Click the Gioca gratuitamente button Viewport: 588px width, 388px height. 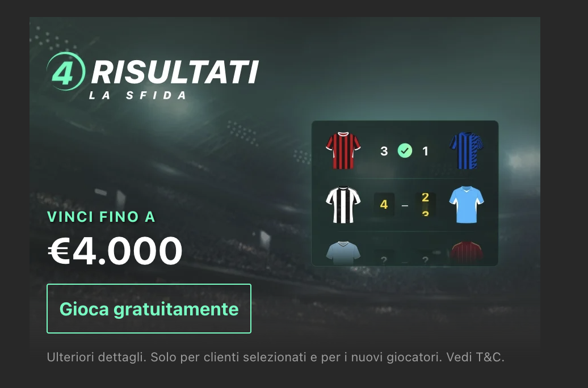(x=149, y=309)
